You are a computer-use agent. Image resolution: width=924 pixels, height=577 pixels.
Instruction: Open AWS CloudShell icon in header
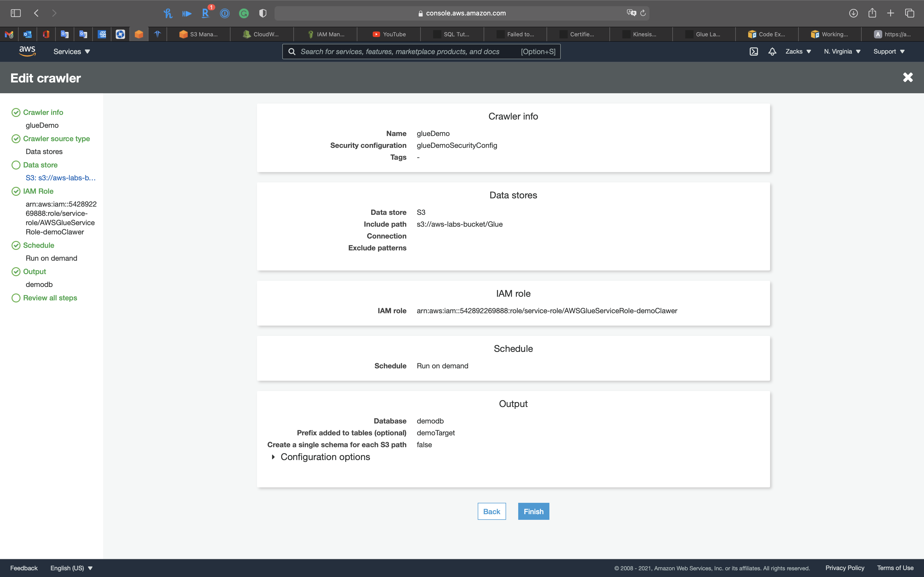pyautogui.click(x=753, y=52)
